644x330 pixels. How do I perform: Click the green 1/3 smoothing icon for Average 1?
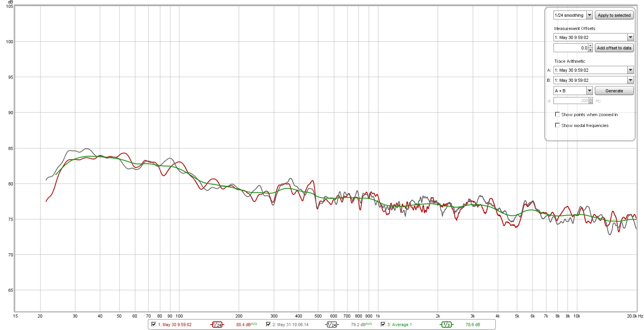(x=447, y=325)
